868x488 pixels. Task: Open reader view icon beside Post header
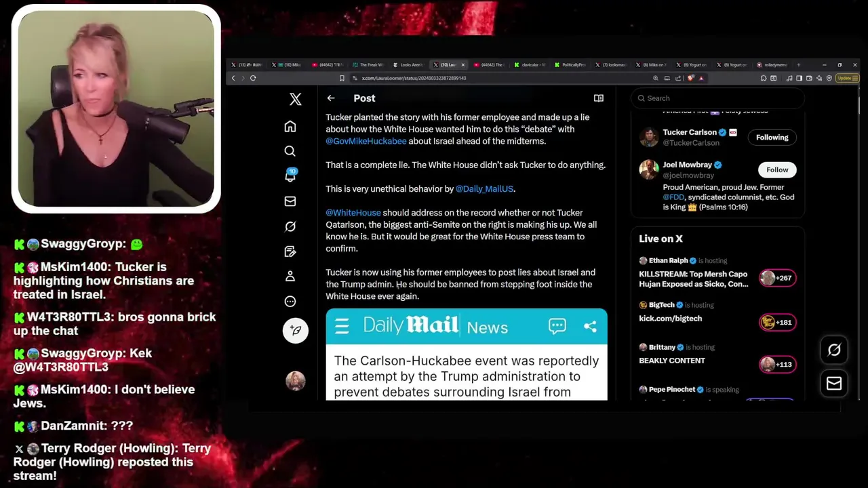599,98
